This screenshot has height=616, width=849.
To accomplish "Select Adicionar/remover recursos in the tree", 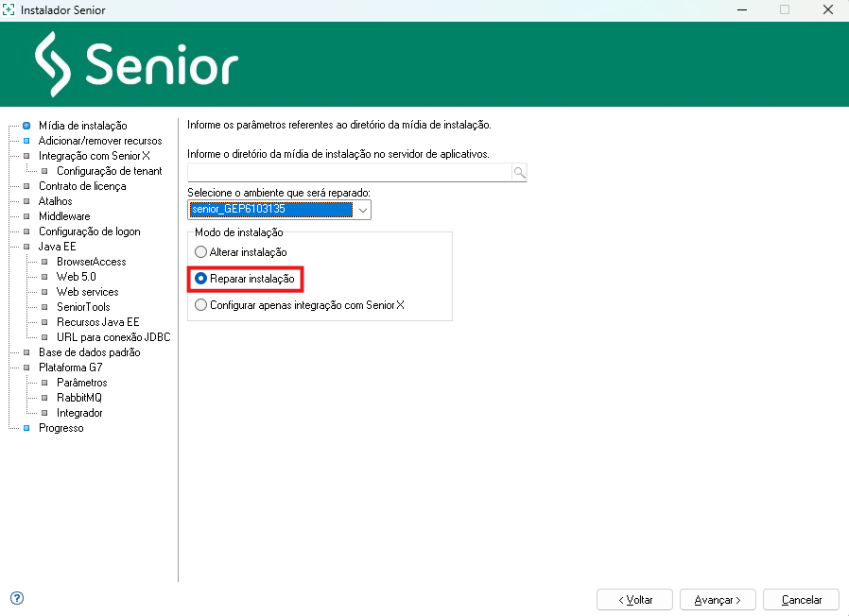I will [x=100, y=141].
